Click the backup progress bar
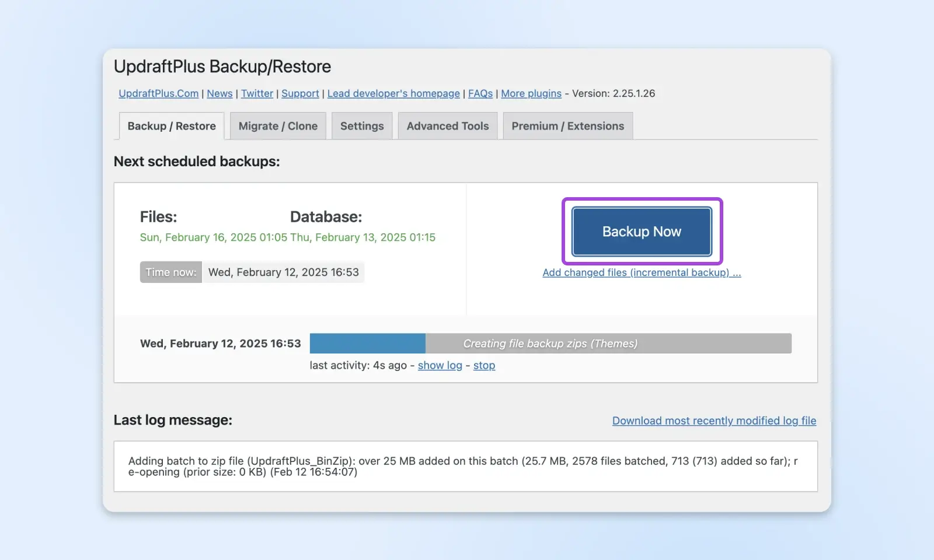Viewport: 934px width, 560px height. [550, 344]
